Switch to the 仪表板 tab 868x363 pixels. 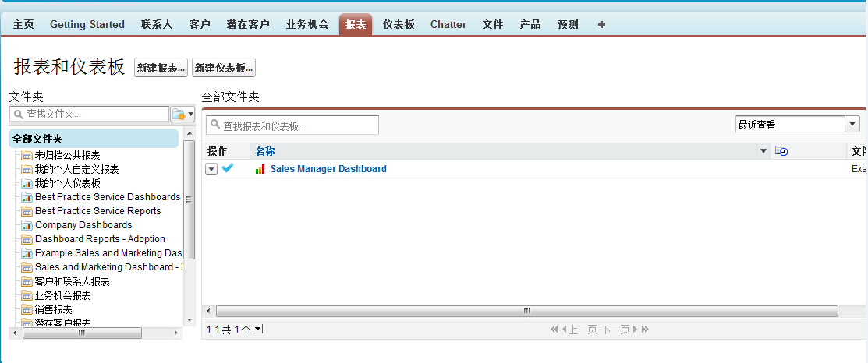pyautogui.click(x=399, y=24)
